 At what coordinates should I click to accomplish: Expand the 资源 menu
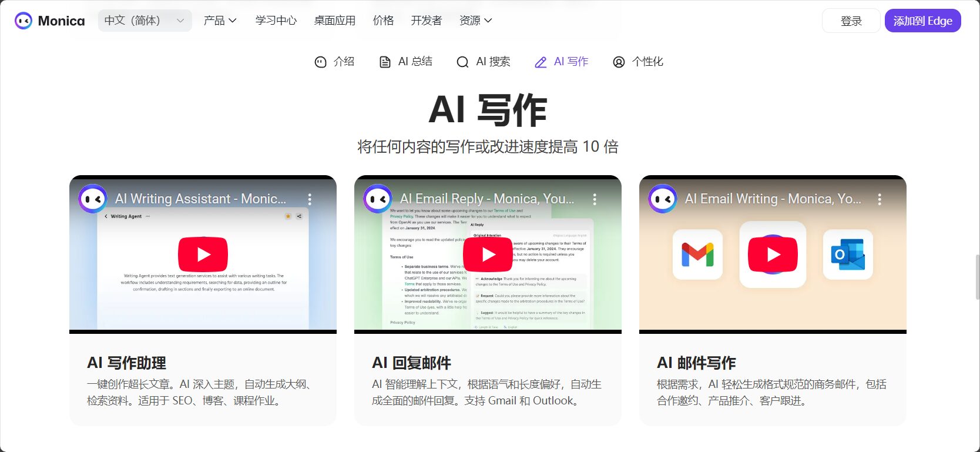[475, 21]
